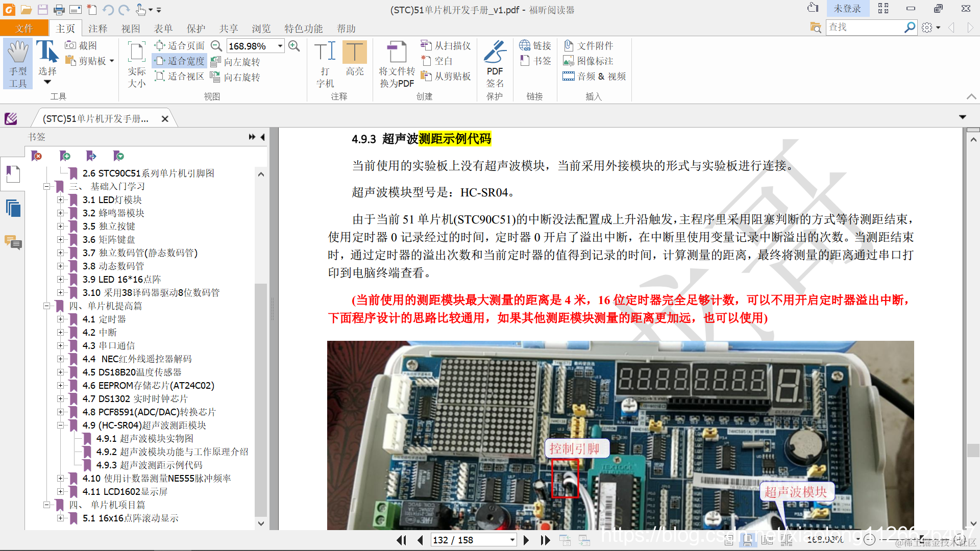Open the Snapshot (截图) tool
Image resolution: width=980 pixels, height=551 pixels.
(81, 46)
